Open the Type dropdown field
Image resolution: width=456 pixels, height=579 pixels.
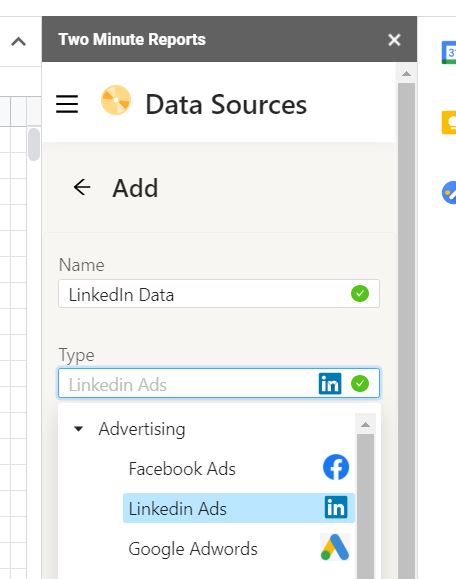pos(219,383)
